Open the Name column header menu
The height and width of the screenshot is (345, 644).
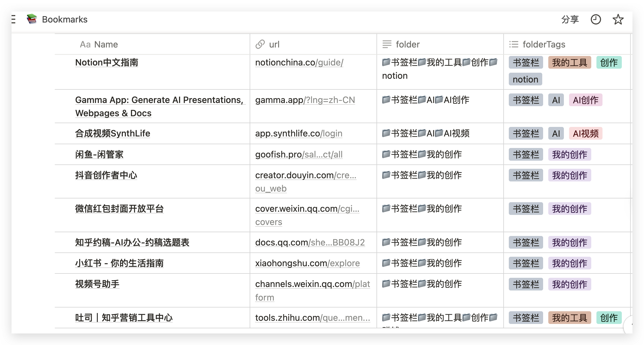pos(106,44)
